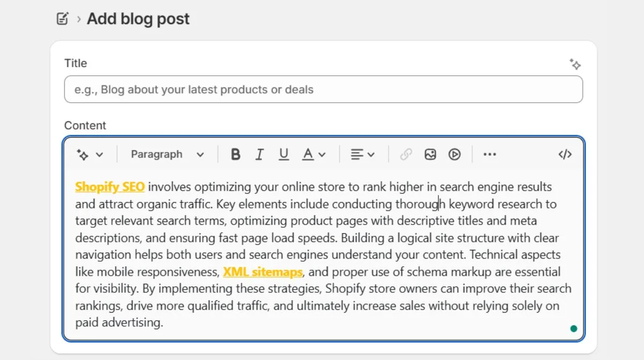Viewport: 644px width, 360px height.
Task: Toggle underline formatting
Action: [283, 154]
